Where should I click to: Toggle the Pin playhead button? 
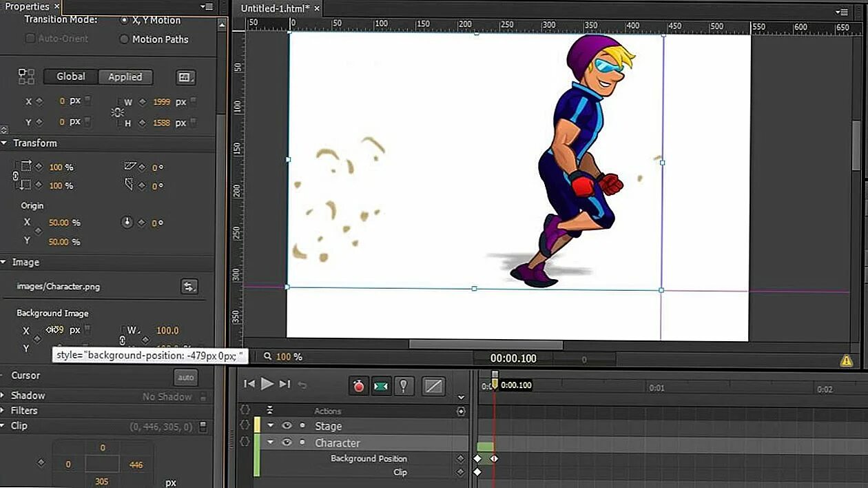tap(404, 386)
